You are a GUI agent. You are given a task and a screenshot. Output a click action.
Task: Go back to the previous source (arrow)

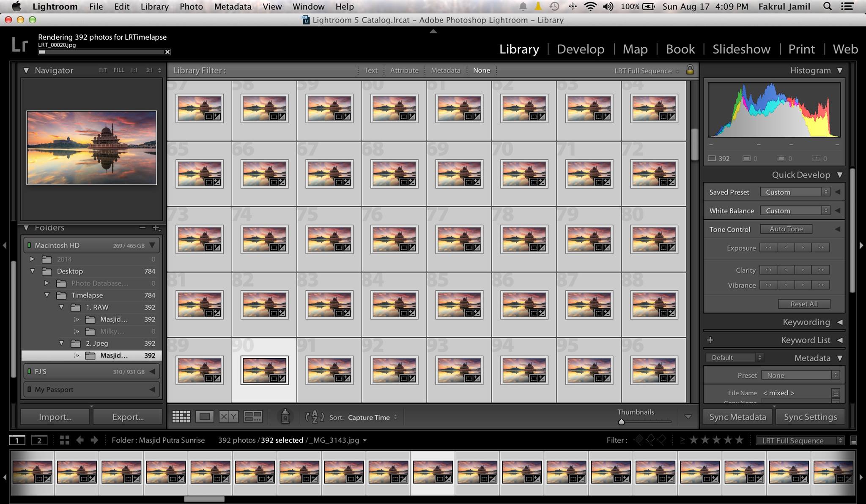click(80, 440)
